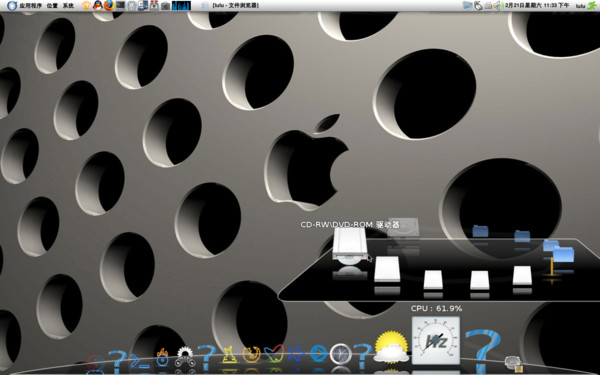The image size is (600, 375).
Task: Click the blue play button icon in dock
Action: 318,354
